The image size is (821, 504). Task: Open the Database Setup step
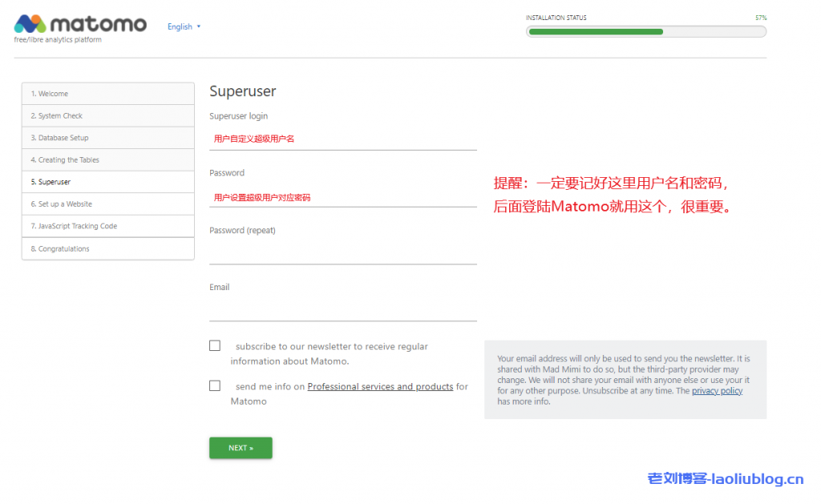click(107, 138)
